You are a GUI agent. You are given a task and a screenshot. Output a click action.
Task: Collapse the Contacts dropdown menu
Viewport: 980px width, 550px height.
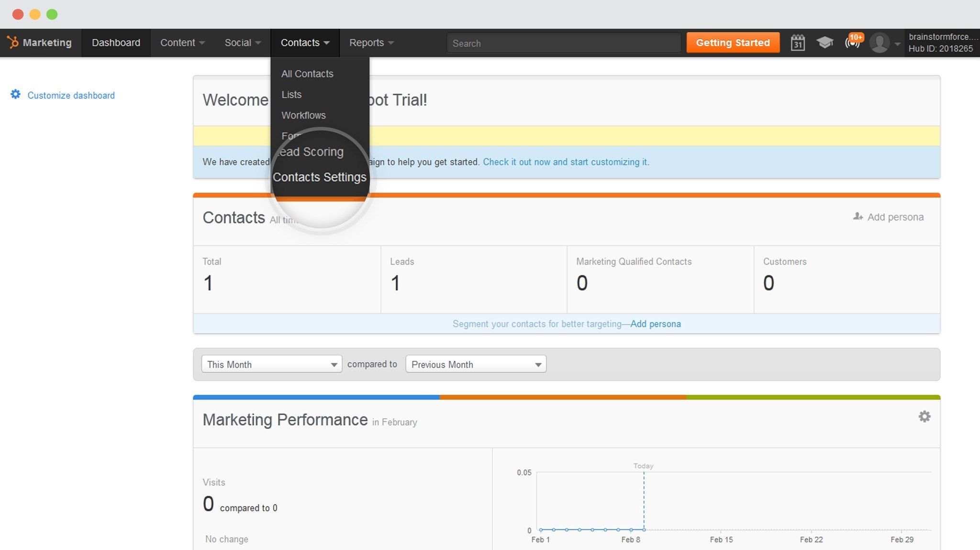(x=305, y=43)
